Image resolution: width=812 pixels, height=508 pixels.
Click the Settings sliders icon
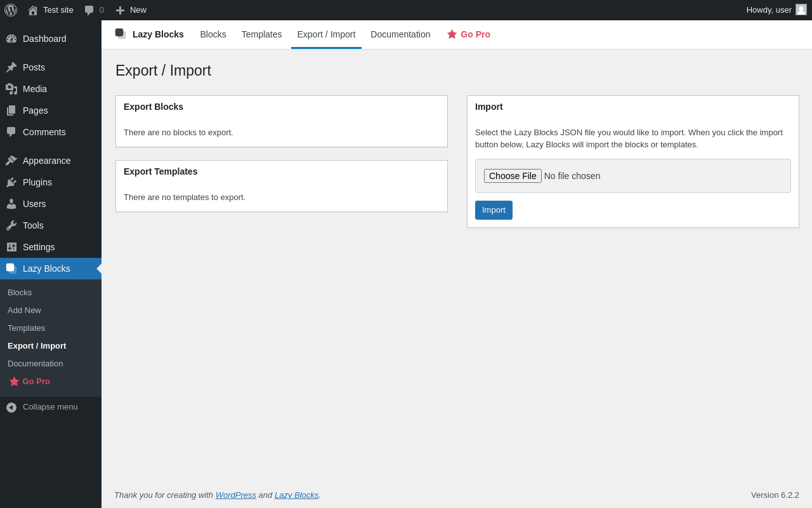pyautogui.click(x=11, y=247)
